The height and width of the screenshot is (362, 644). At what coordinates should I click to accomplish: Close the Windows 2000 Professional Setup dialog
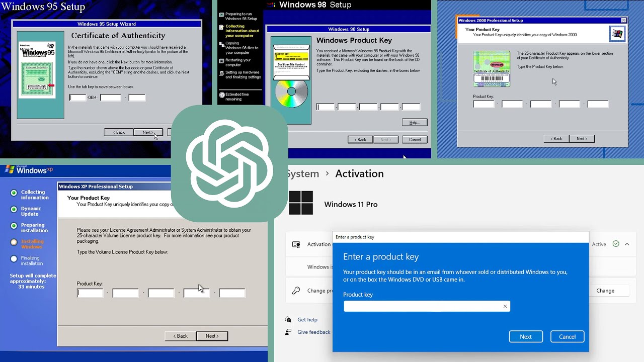point(624,21)
